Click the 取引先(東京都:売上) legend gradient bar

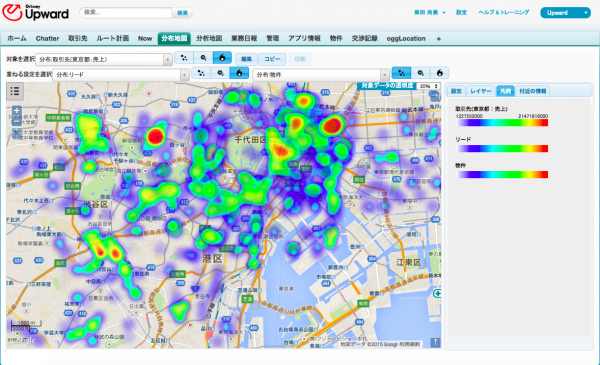pyautogui.click(x=502, y=122)
